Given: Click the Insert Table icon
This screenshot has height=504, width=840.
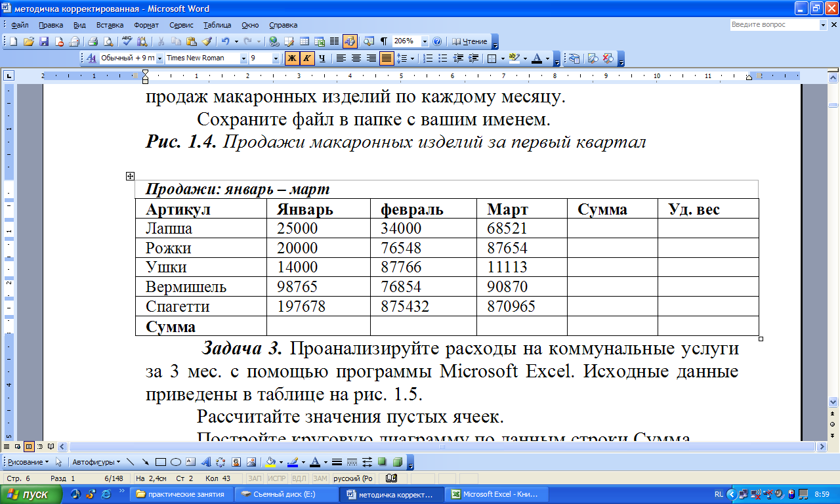Looking at the screenshot, I should tap(304, 41).
